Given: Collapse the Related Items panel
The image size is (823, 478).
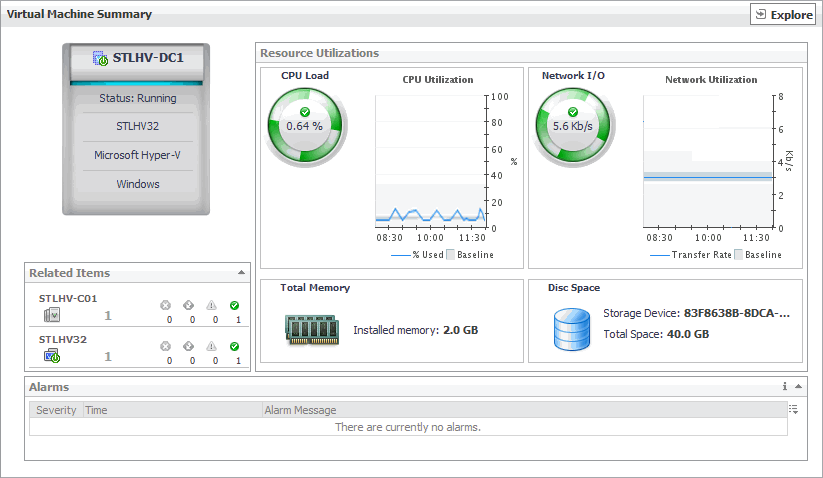Looking at the screenshot, I should (241, 272).
